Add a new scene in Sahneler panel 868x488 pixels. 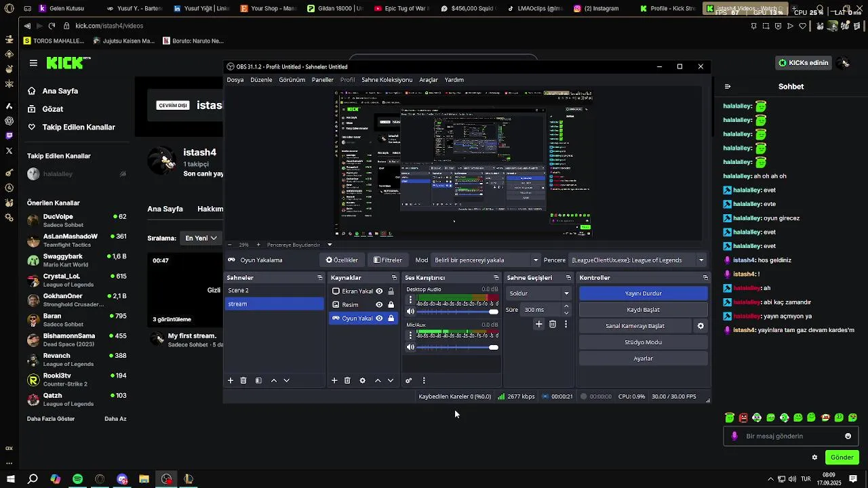231,381
